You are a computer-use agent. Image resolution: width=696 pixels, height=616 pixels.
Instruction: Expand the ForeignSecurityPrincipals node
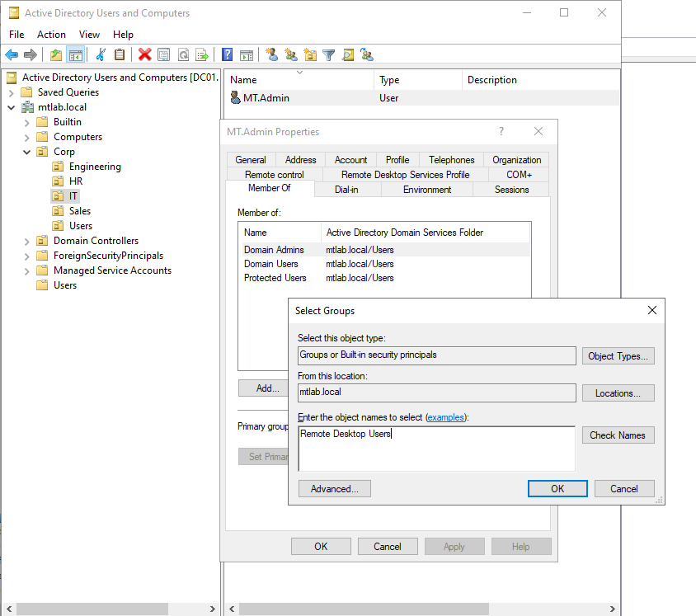coord(27,256)
